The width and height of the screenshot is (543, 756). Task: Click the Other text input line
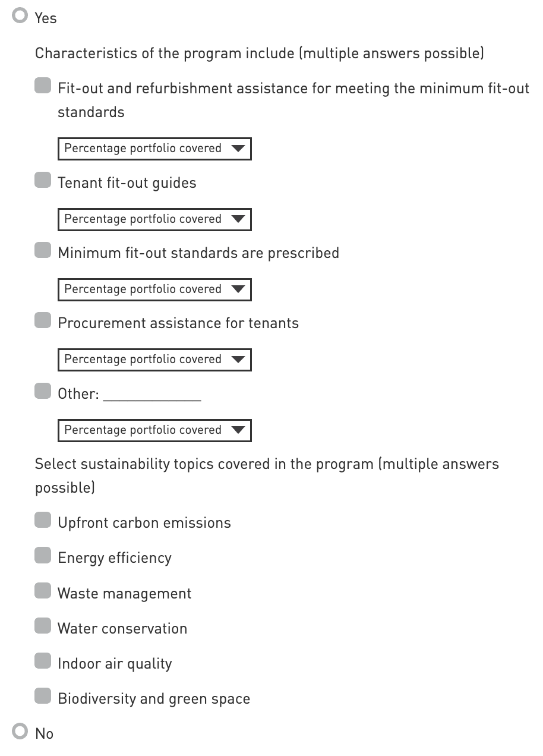pyautogui.click(x=152, y=394)
